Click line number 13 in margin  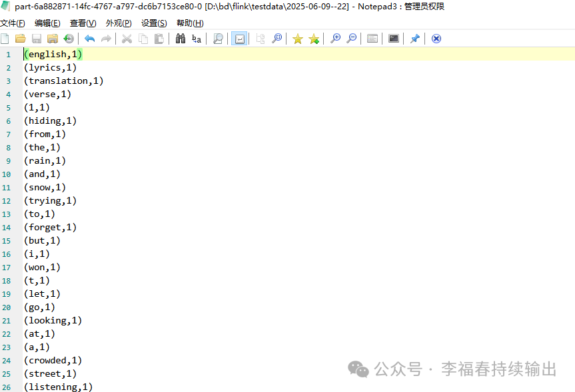coord(6,215)
